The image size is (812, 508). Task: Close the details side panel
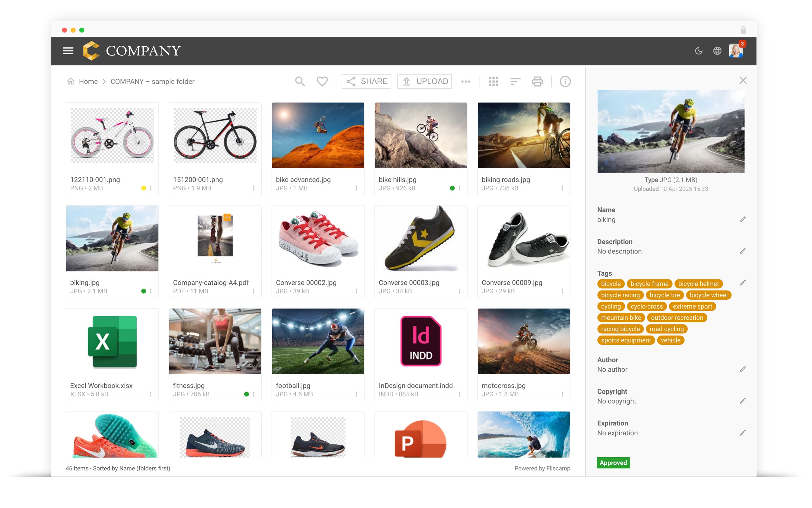(x=743, y=80)
